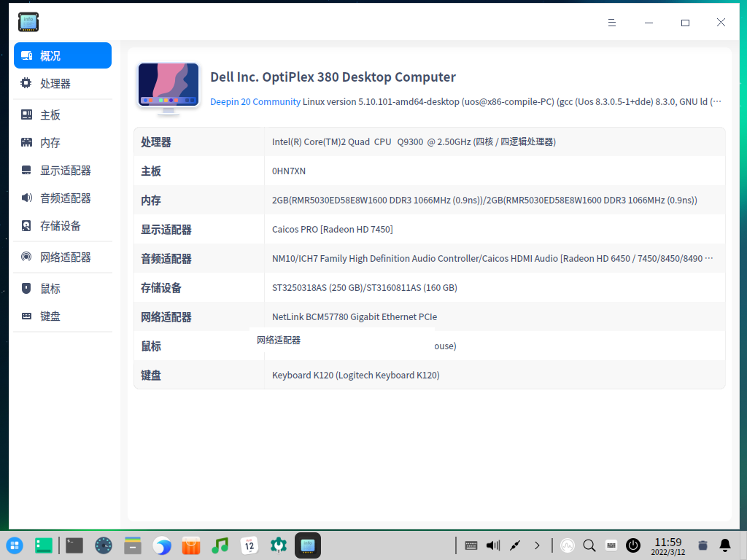Click Keyboard K120 Logitech entry
747x560 pixels.
pyautogui.click(x=355, y=376)
